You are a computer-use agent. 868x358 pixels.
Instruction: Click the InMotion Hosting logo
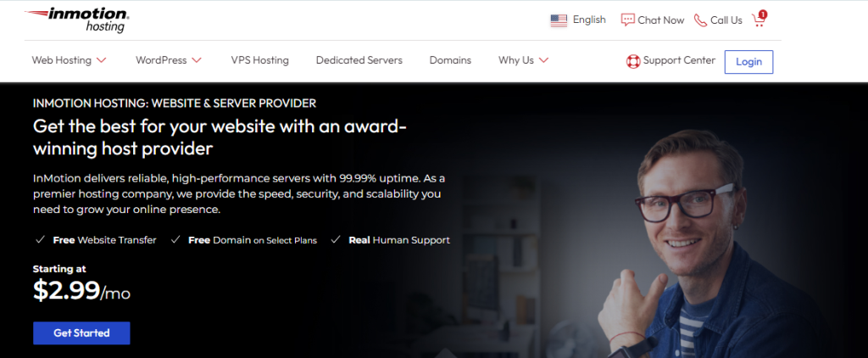coord(75,20)
